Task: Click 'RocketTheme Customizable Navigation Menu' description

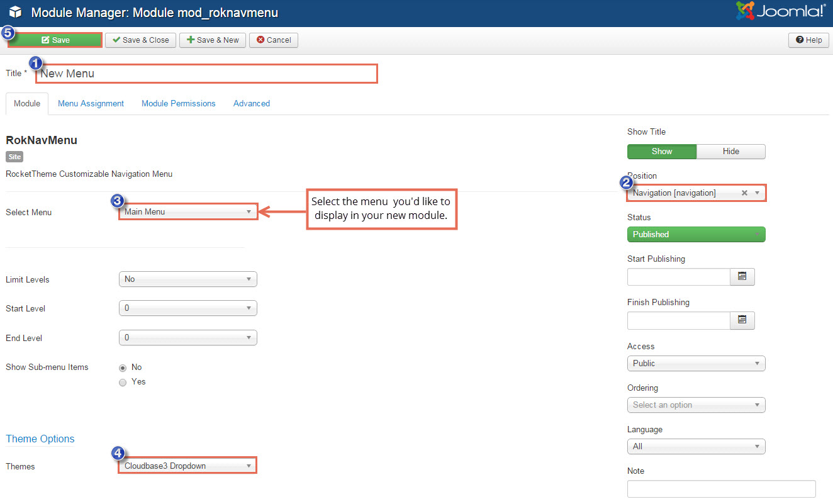Action: coord(89,174)
